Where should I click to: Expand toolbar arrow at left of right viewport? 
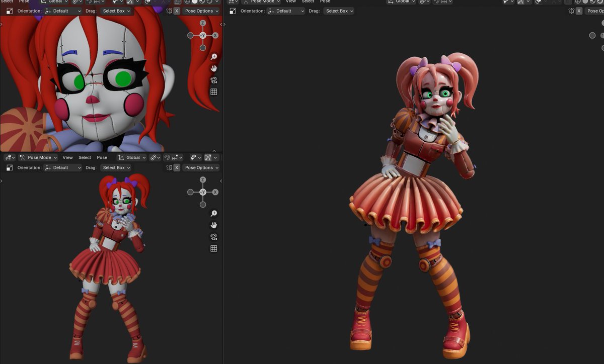pyautogui.click(x=225, y=24)
